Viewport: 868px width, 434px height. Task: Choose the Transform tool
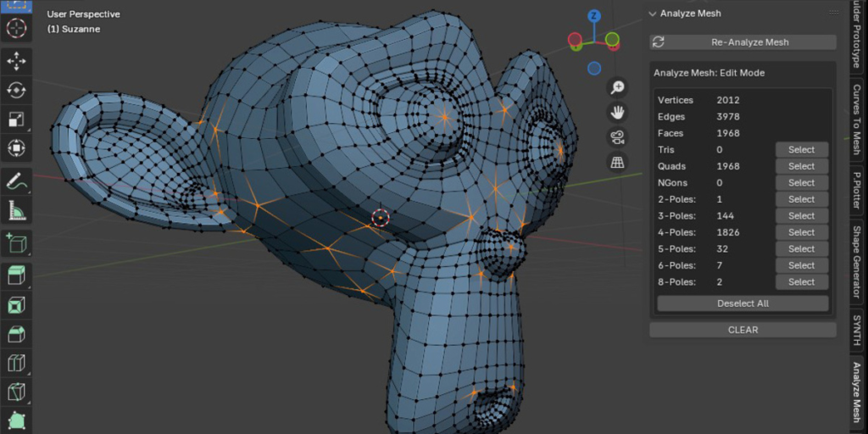coord(16,147)
